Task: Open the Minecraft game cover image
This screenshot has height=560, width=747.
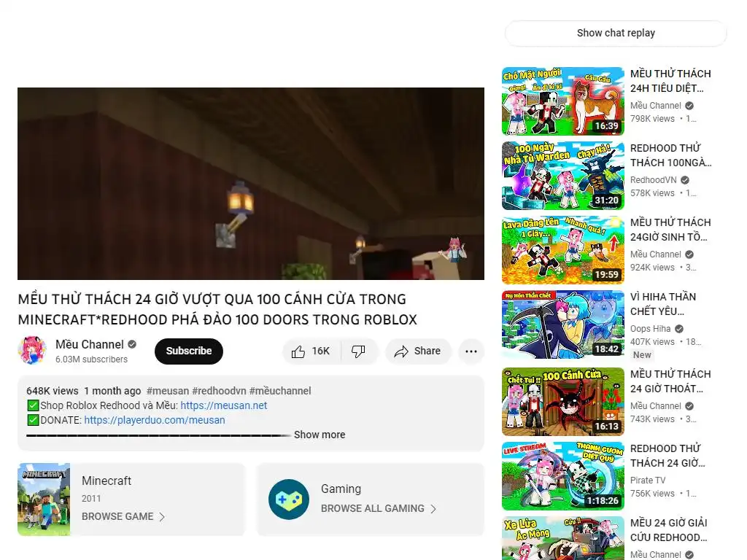Action: click(44, 499)
